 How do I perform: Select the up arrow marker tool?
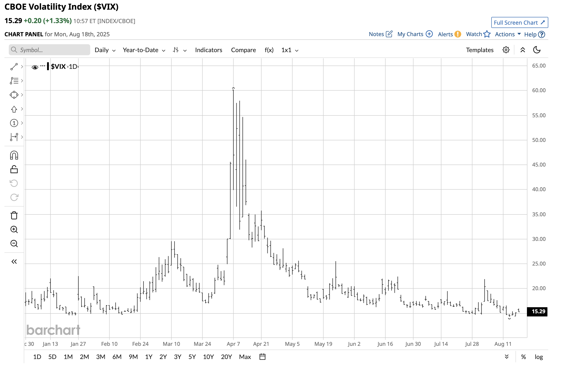click(x=14, y=109)
